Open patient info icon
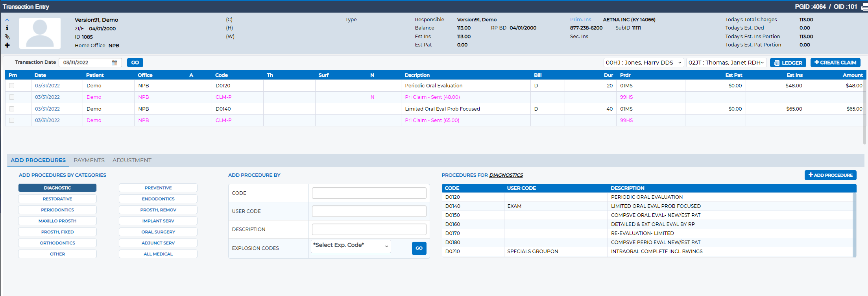The width and height of the screenshot is (868, 296). 7,28
